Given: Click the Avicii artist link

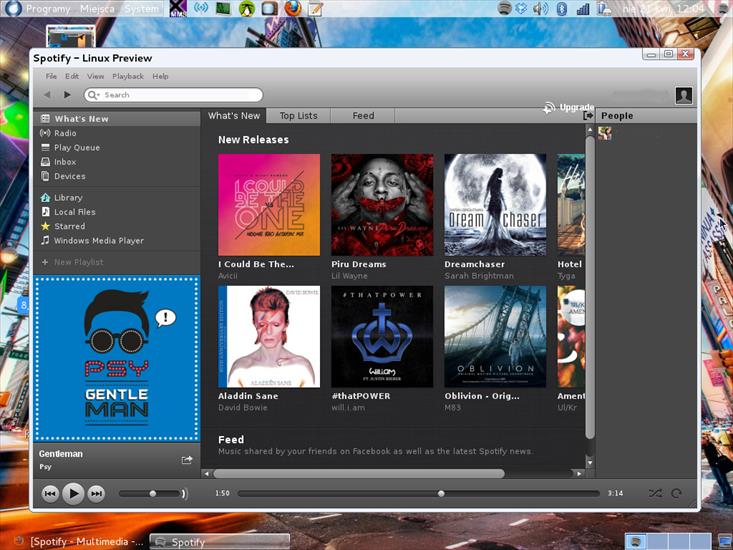Looking at the screenshot, I should (x=228, y=276).
